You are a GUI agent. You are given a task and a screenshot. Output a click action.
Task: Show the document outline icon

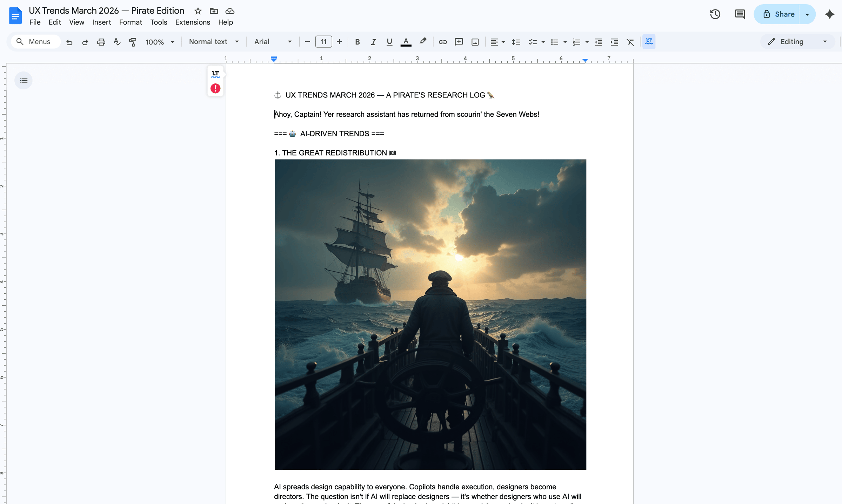[24, 81]
